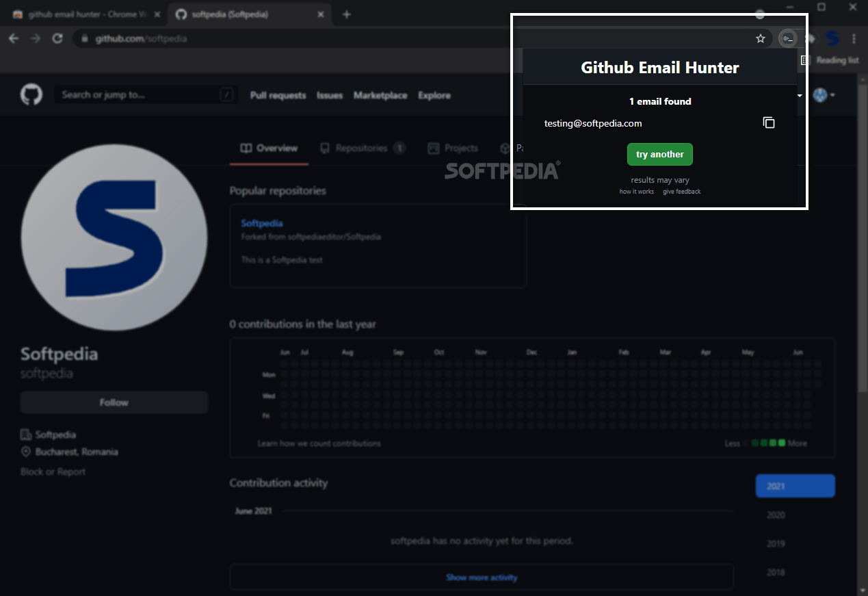
Task: Click the bookmark star in the address bar
Action: point(761,38)
